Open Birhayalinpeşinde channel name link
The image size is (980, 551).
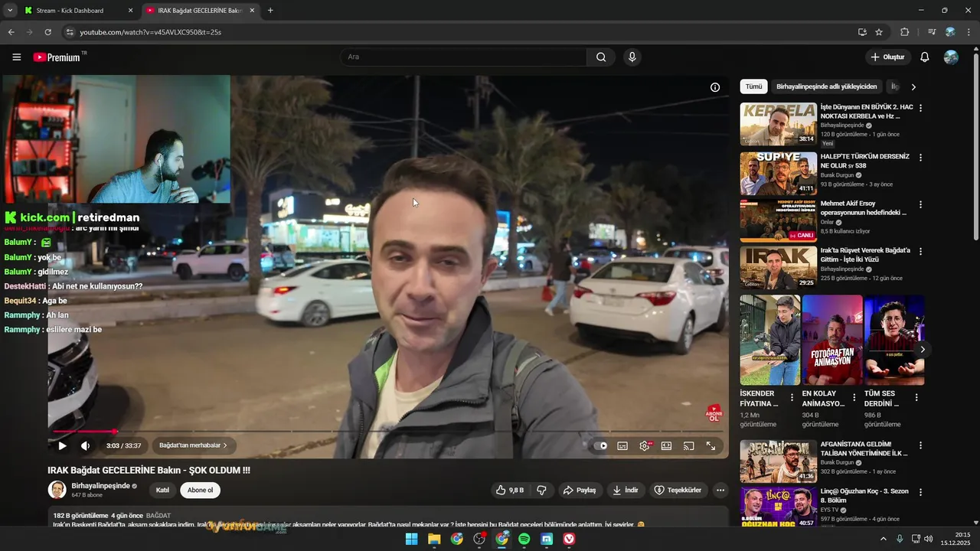pos(101,485)
